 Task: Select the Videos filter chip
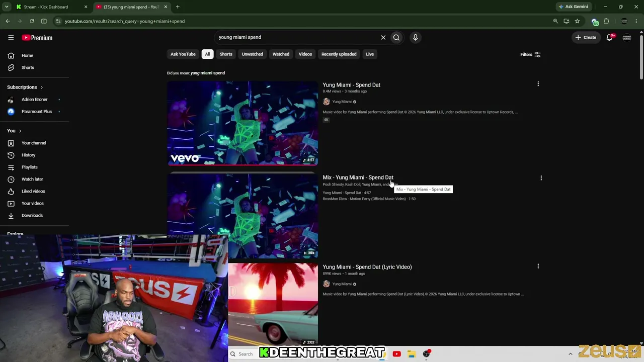(x=305, y=54)
